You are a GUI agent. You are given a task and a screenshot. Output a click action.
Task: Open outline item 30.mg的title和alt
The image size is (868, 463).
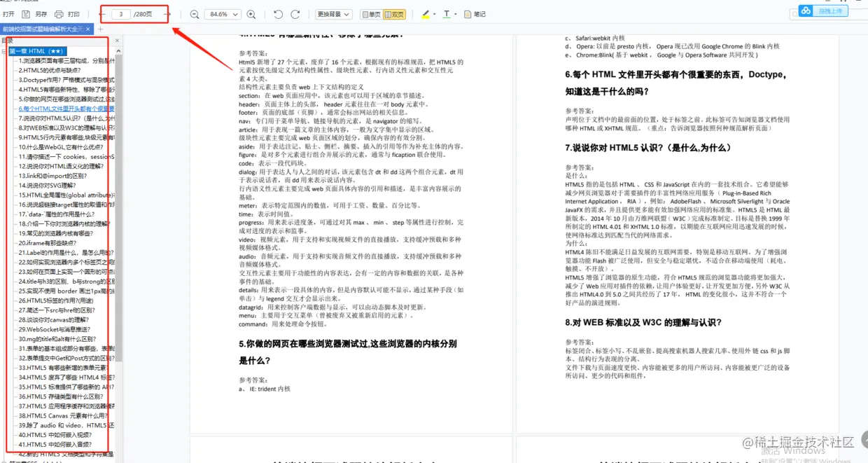click(x=57, y=338)
